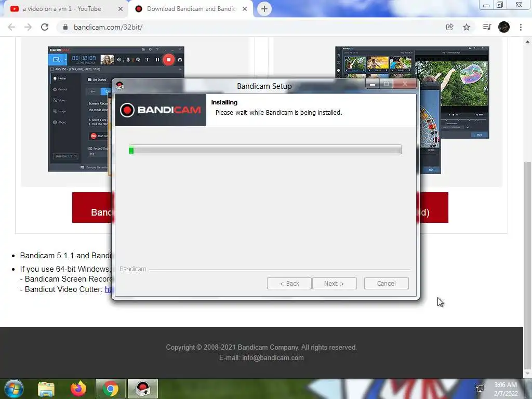Click the Back button in Bandicam Setup

(289, 283)
